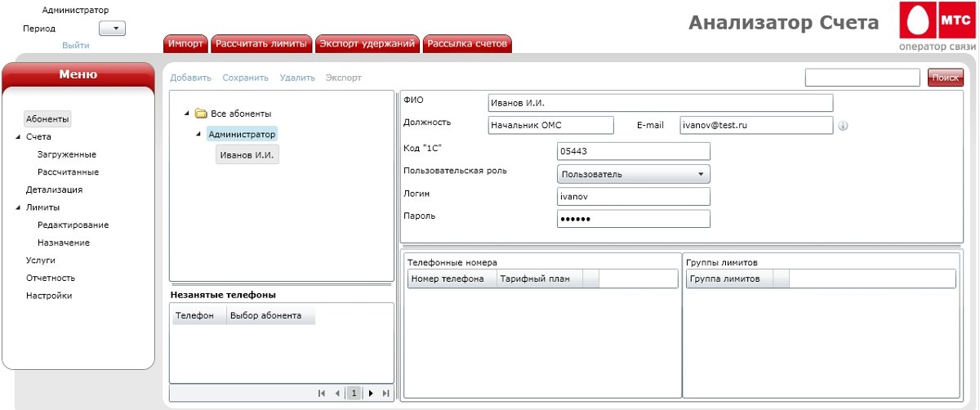Screen dimensions: 980x410
Task: Open the Пользовательская роль combo box
Action: pyautogui.click(x=634, y=174)
